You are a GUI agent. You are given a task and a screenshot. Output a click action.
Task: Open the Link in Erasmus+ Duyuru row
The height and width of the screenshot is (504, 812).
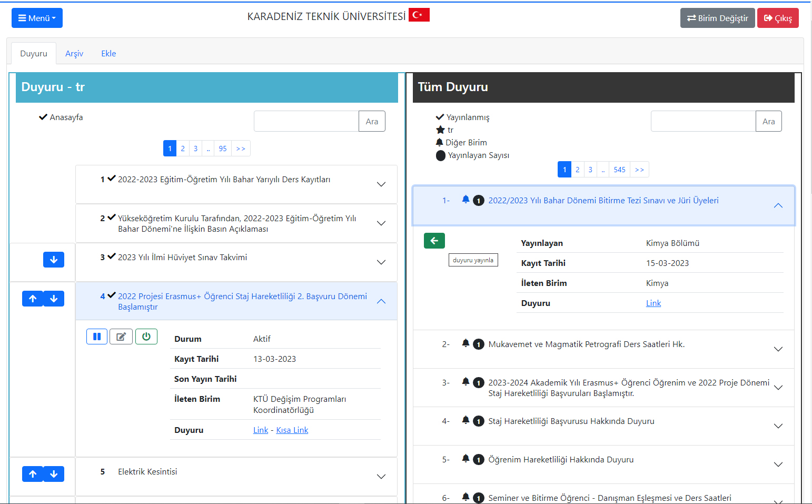click(x=261, y=430)
